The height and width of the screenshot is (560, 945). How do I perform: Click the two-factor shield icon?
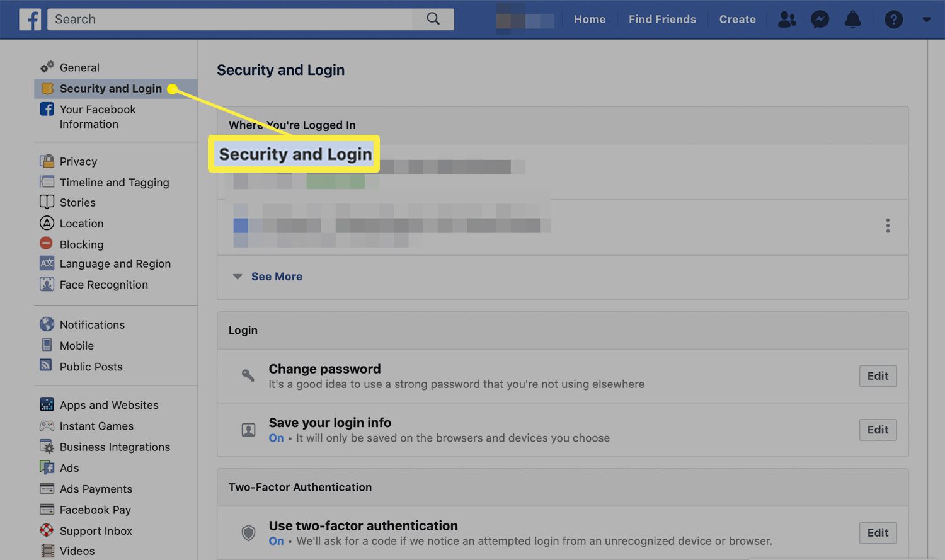coord(248,533)
